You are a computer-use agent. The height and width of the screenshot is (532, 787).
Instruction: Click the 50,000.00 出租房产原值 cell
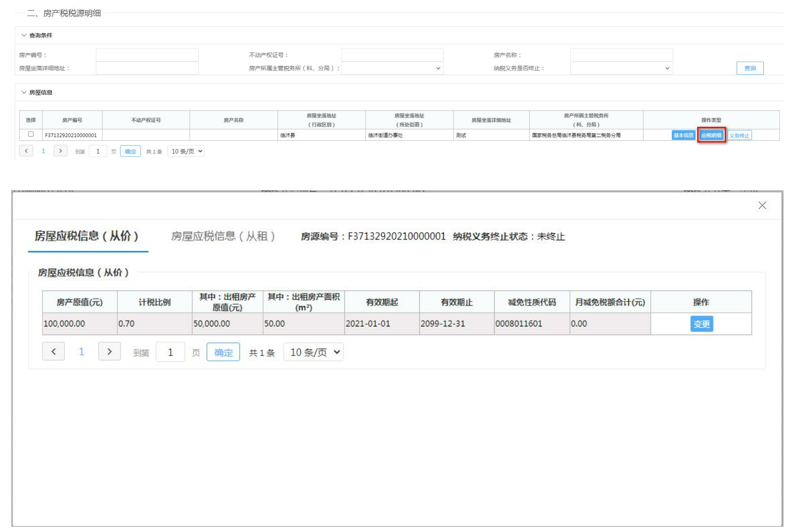tap(227, 324)
